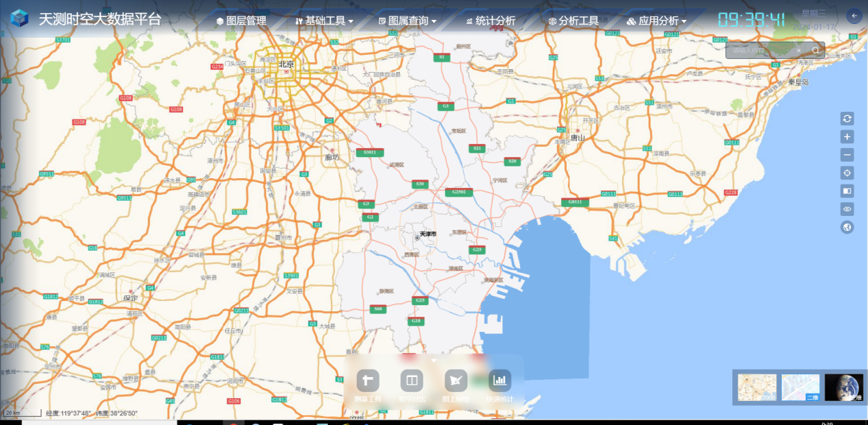Collapse the bottom tool panel triangle
Viewport: 868px width, 425px height.
point(434,360)
